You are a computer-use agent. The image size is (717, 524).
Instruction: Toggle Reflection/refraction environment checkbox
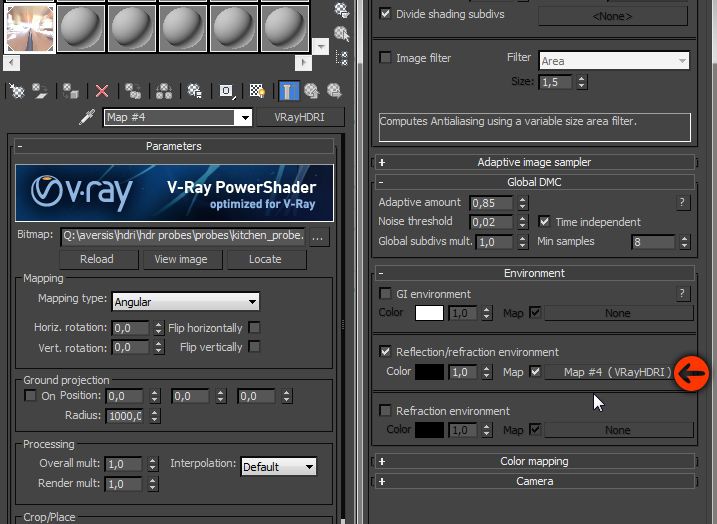coord(385,352)
